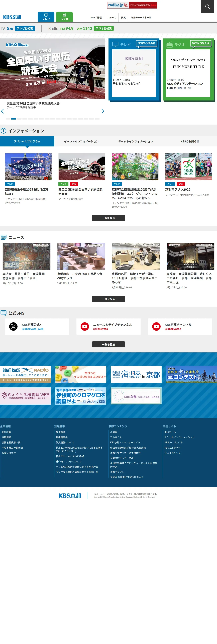The height and width of the screenshot is (644, 217).
Task: Open the KBS京都 Online Shop banner
Action: coord(136,396)
